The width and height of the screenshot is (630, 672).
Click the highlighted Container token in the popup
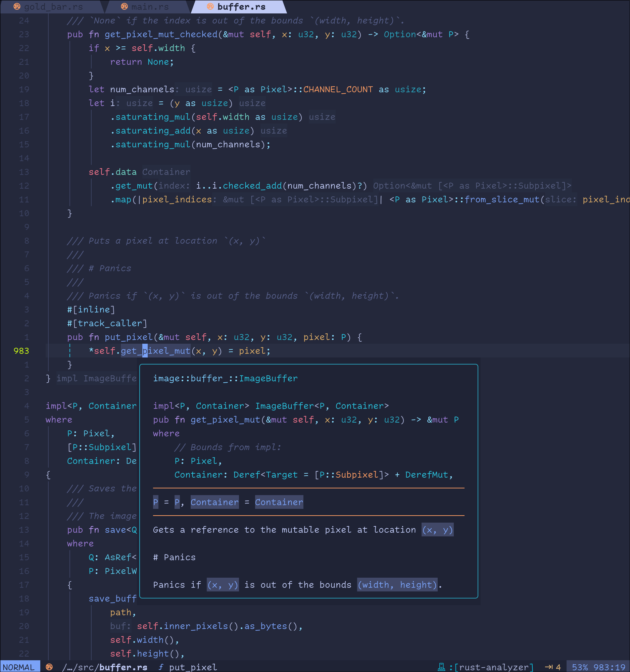tap(214, 502)
